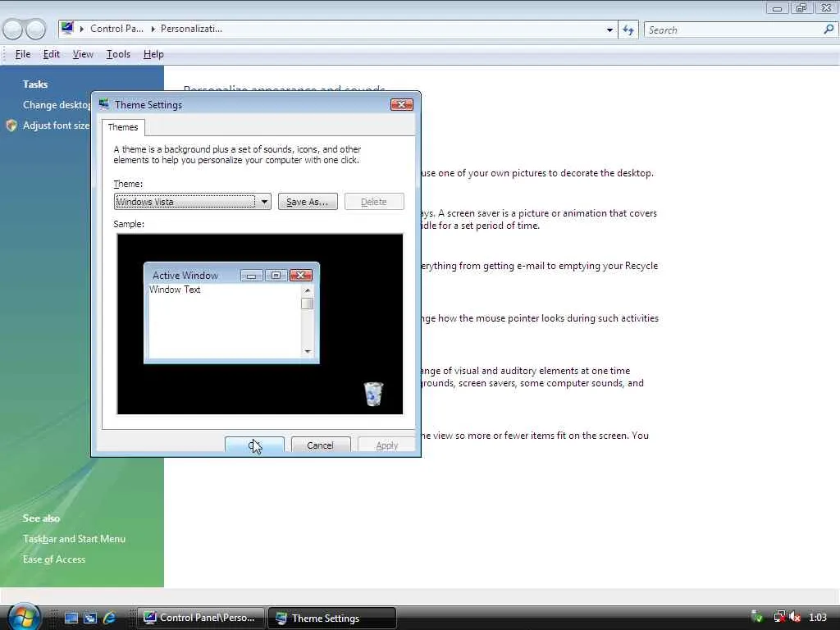
Task: Click Show Desktop quick launch icon
Action: pyautogui.click(x=71, y=618)
